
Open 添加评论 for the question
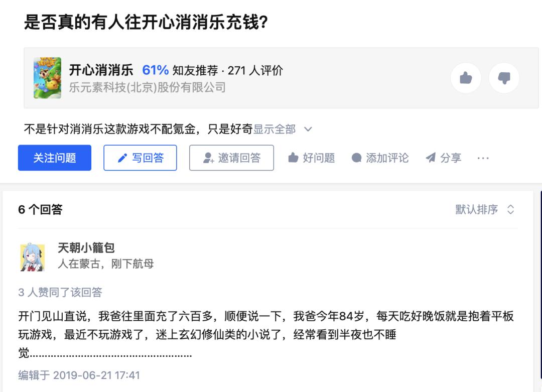pos(380,158)
